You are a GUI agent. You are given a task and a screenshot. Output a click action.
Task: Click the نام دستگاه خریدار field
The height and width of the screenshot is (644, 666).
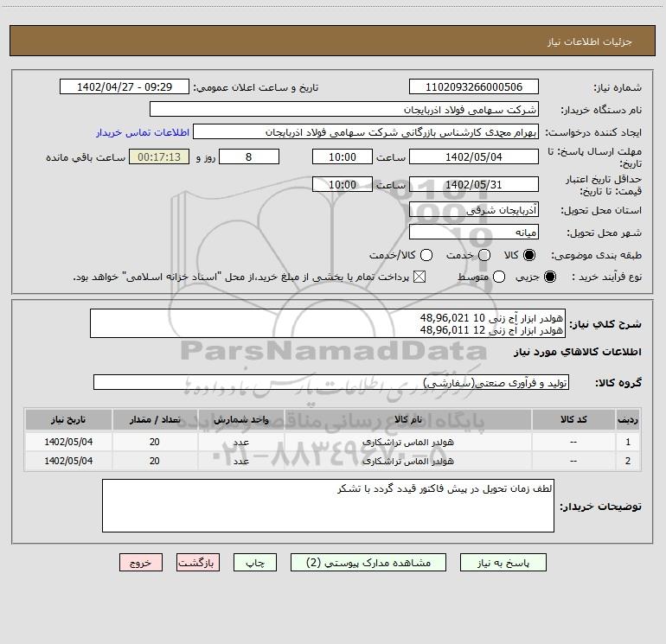point(344,110)
